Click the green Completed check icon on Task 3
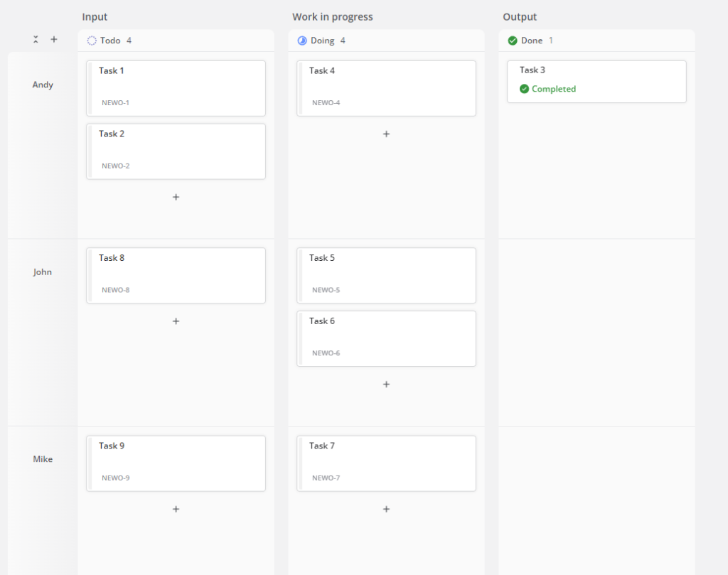728x575 pixels. (x=524, y=89)
